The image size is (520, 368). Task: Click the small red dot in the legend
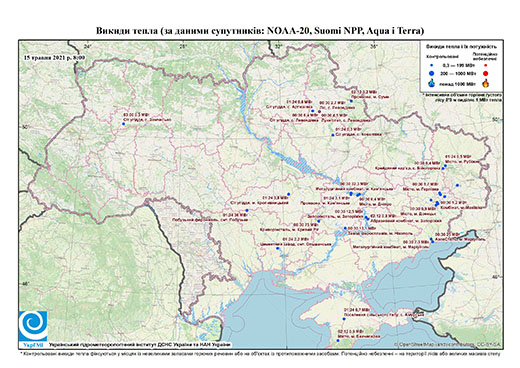click(x=485, y=65)
